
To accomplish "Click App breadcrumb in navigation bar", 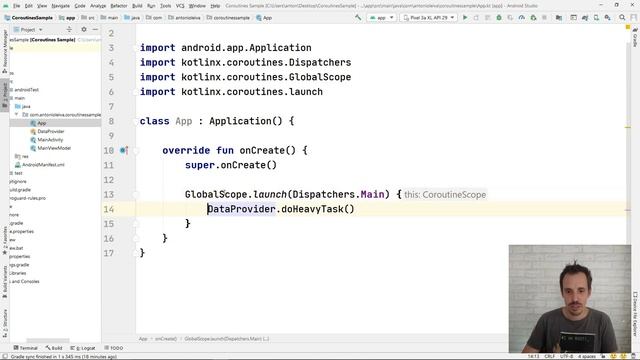I will click(x=264, y=18).
